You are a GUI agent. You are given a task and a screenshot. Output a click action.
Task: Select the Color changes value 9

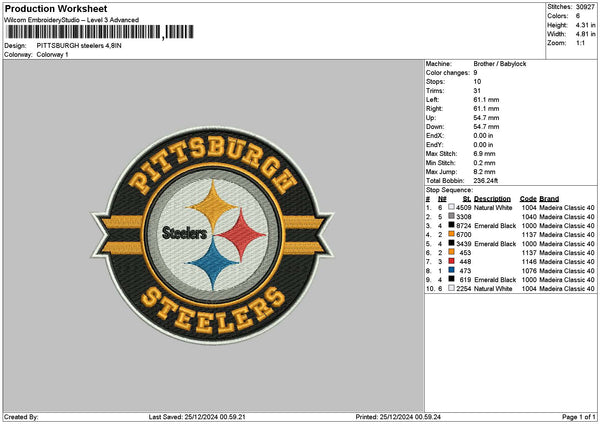click(475, 73)
